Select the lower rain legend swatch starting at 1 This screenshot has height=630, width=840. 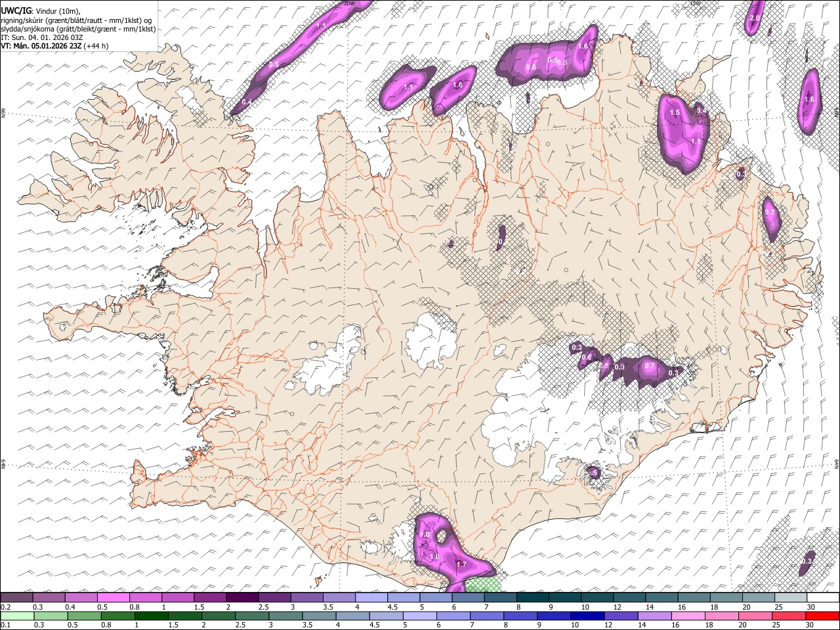pyautogui.click(x=152, y=616)
